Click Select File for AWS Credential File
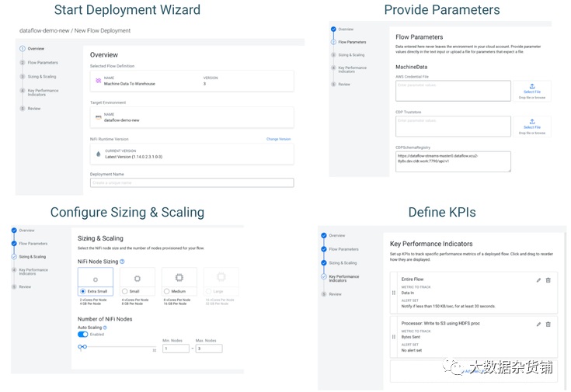The width and height of the screenshot is (571, 392). point(532,92)
